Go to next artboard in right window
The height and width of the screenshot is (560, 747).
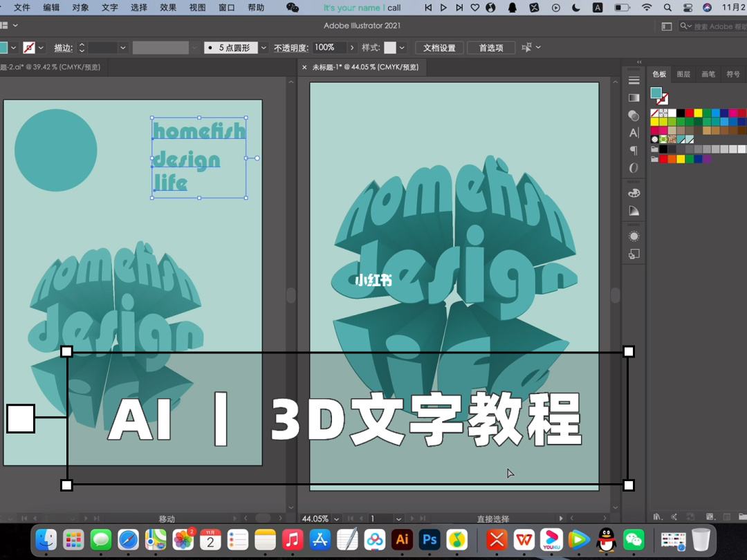[x=412, y=518]
